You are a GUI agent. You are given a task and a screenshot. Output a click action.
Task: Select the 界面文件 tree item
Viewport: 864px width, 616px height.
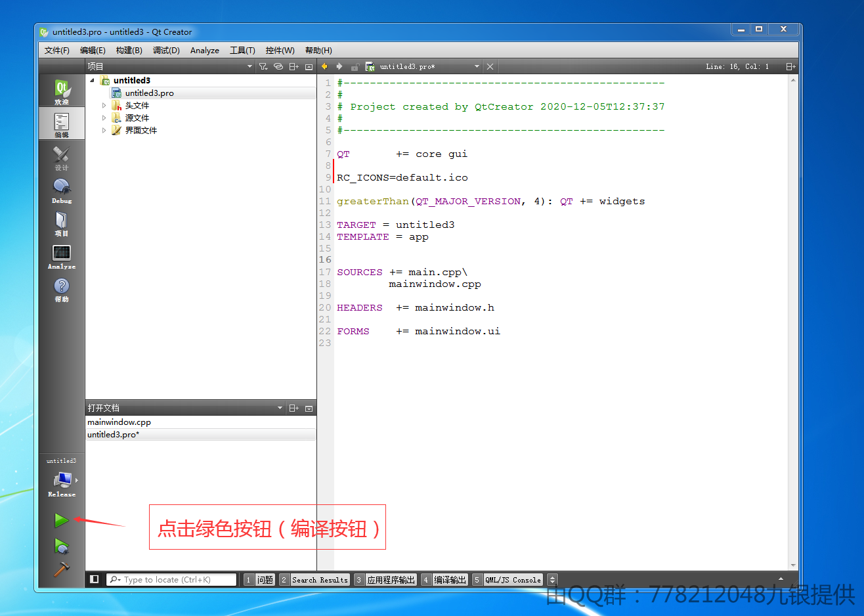pos(141,130)
